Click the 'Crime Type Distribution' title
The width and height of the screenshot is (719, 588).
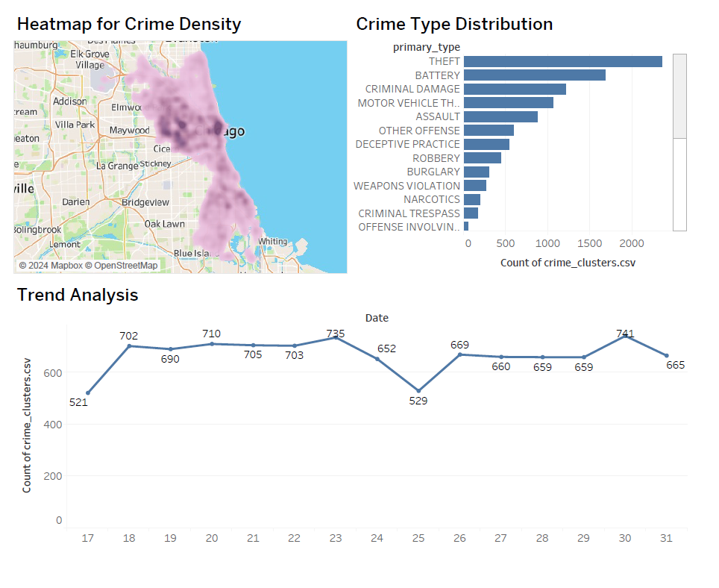tap(454, 25)
